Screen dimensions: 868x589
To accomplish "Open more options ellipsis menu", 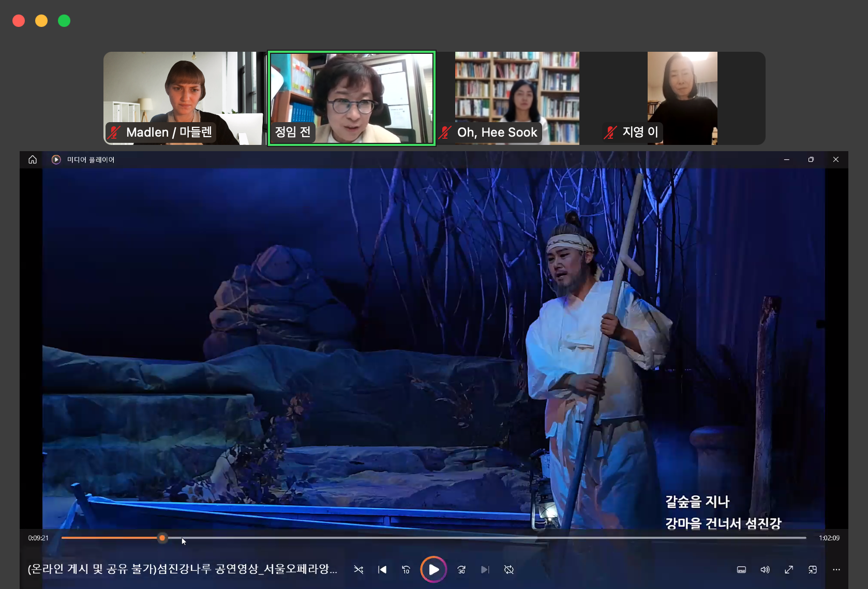I will point(836,569).
